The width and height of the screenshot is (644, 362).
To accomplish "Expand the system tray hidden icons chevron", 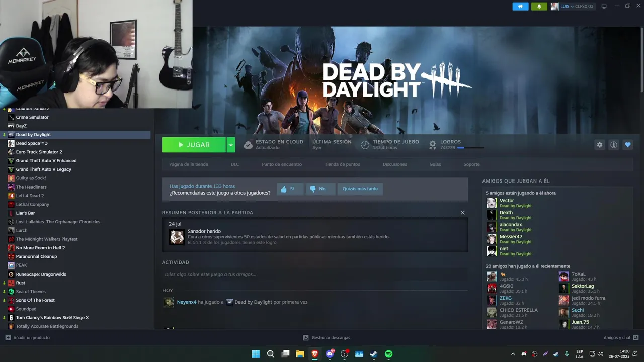I will (x=513, y=354).
